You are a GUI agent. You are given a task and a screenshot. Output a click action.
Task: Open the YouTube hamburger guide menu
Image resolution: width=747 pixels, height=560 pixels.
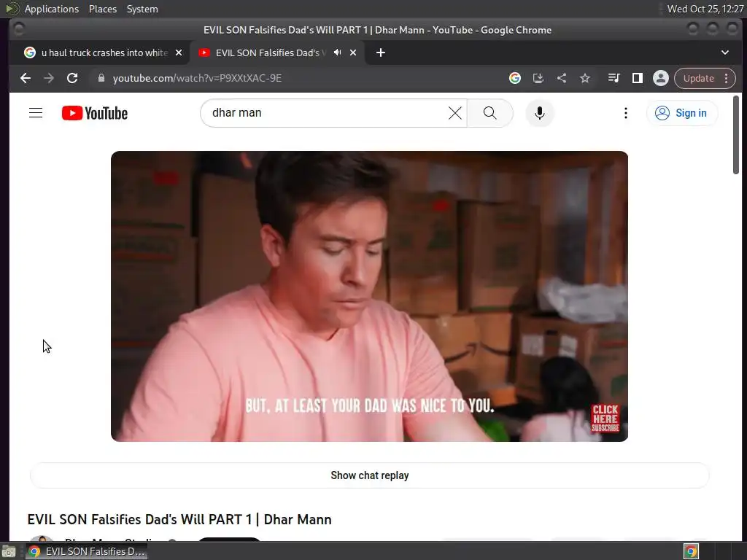(36, 113)
